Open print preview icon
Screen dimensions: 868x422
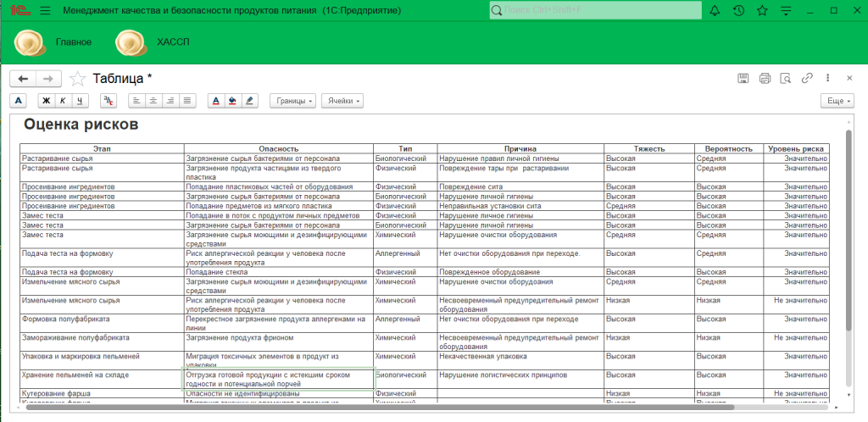[786, 79]
